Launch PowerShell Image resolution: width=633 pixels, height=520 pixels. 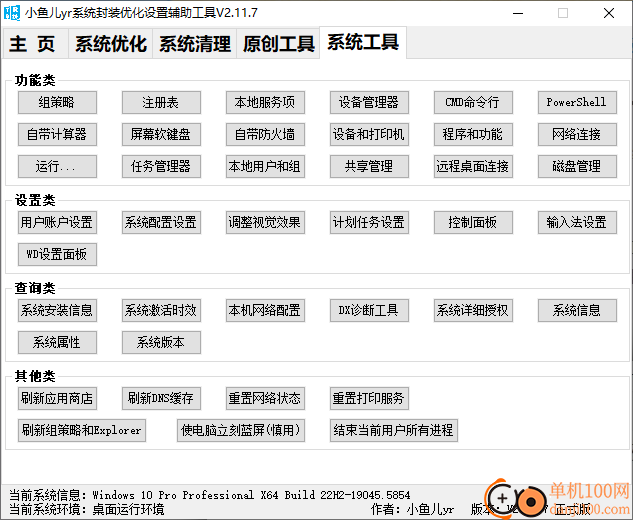(577, 103)
